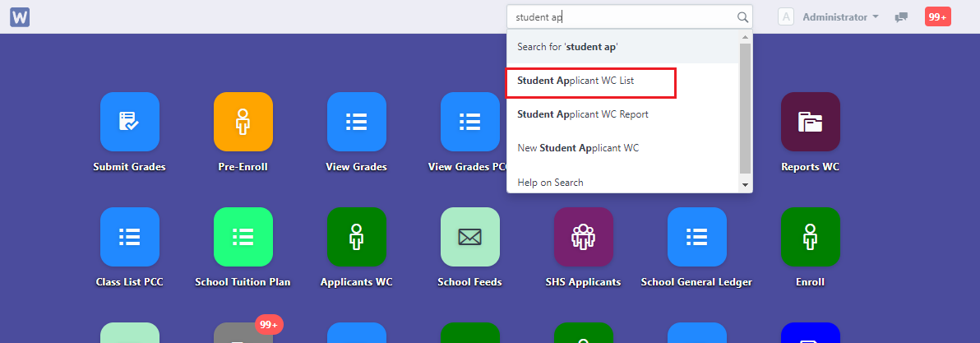This screenshot has height=343, width=980.
Task: Open the gray tile with 99+ badge
Action: coord(243,332)
